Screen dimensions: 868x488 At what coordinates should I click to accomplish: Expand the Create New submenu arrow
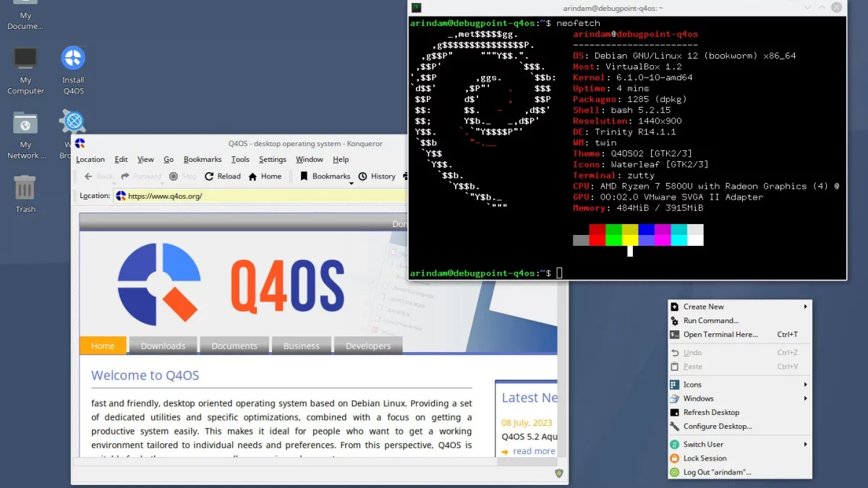pos(805,307)
